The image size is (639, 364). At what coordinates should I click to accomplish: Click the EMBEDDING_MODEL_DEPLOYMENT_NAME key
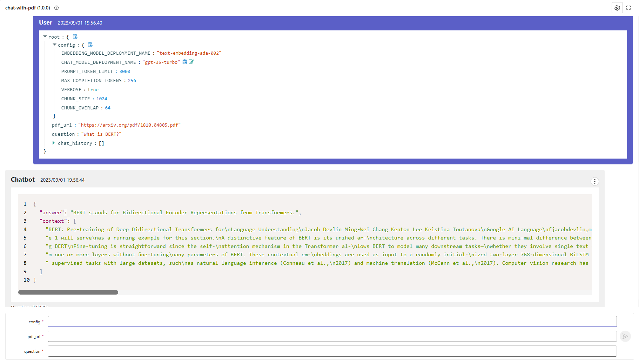106,53
